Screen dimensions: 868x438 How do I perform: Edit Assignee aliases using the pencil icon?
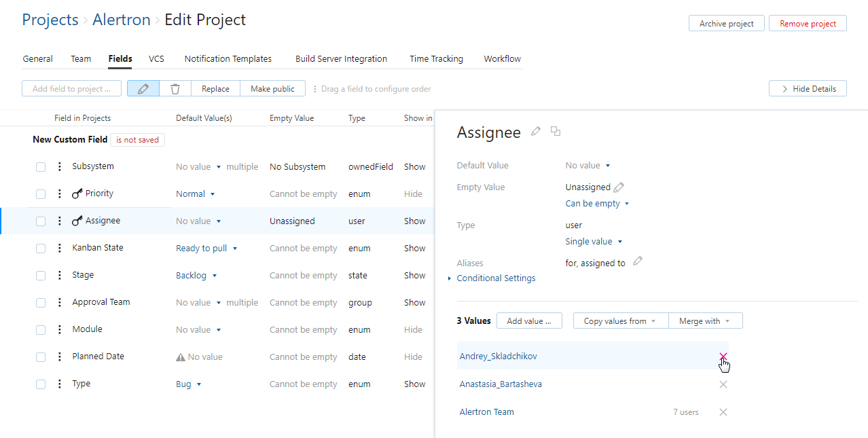pos(637,261)
